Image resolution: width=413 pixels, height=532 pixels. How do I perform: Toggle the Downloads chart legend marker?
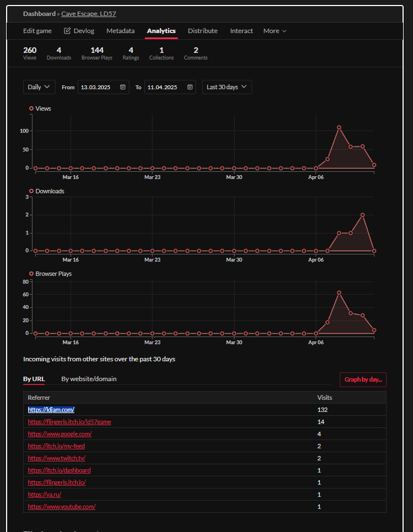31,191
